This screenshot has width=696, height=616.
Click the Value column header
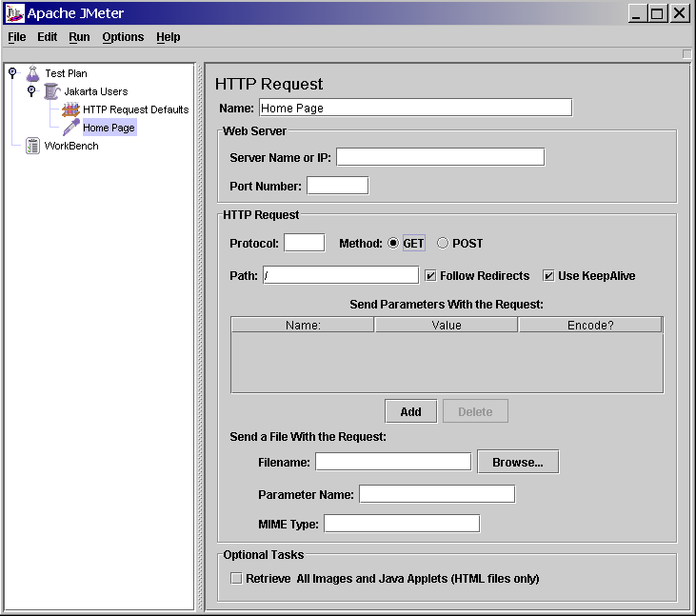click(x=447, y=325)
